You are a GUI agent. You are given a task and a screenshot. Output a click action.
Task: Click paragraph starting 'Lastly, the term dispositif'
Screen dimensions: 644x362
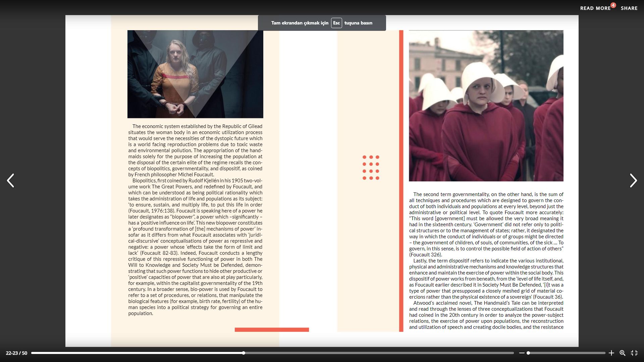486,279
